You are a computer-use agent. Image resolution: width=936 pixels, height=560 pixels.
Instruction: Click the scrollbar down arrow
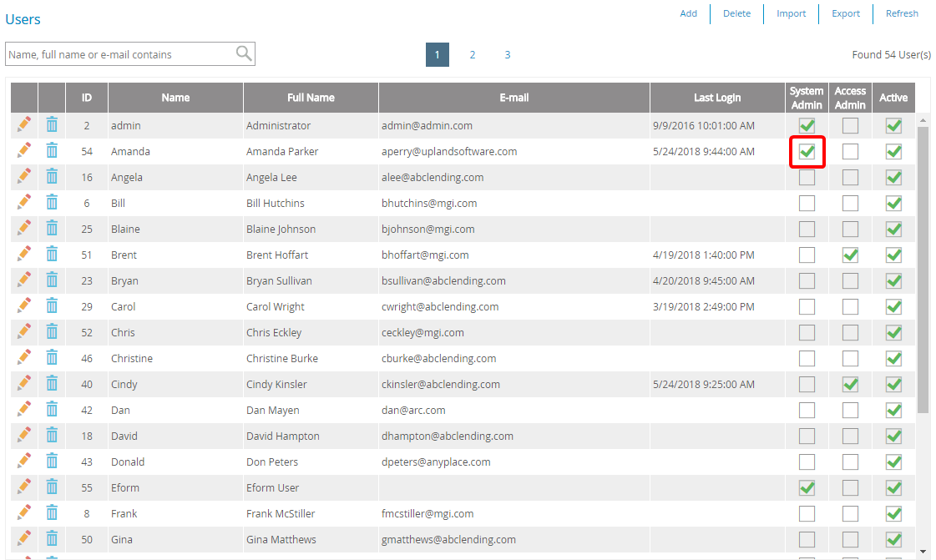point(923,552)
